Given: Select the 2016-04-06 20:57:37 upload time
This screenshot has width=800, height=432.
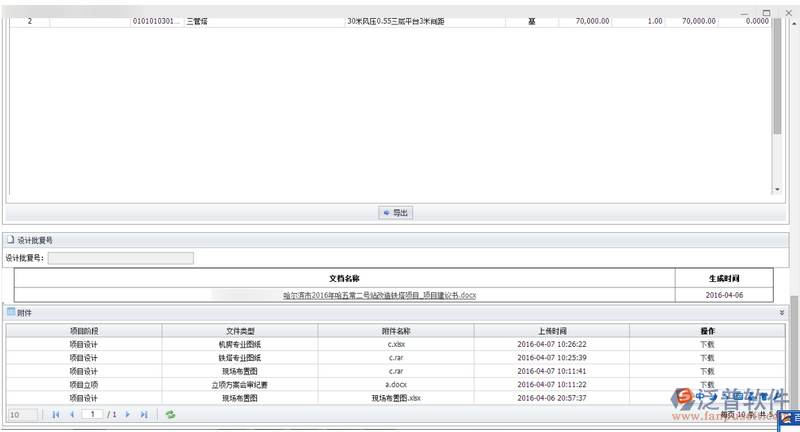Looking at the screenshot, I should [552, 398].
